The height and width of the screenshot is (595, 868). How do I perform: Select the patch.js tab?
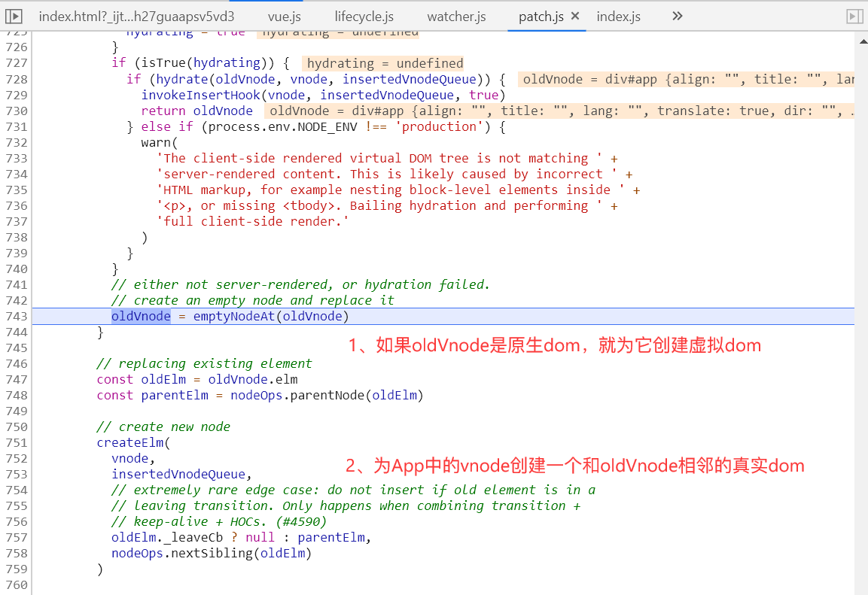(x=541, y=17)
